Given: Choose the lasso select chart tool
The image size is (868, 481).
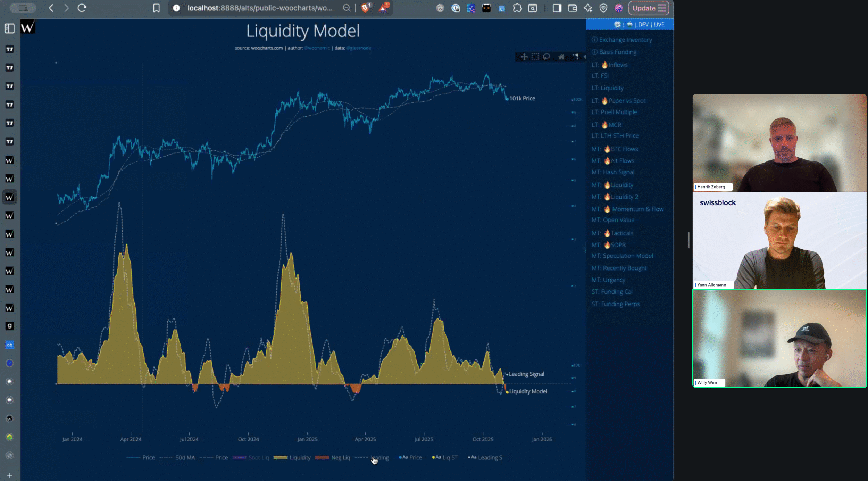Looking at the screenshot, I should click(546, 57).
